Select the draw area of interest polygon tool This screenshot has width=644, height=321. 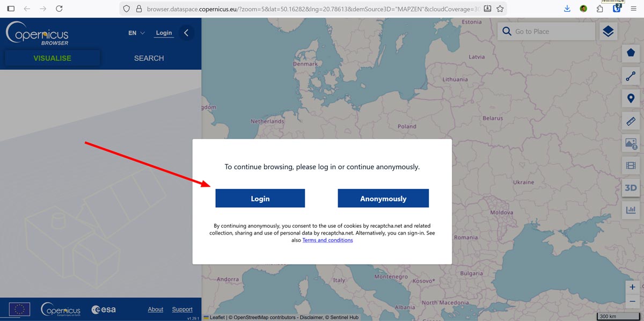631,53
